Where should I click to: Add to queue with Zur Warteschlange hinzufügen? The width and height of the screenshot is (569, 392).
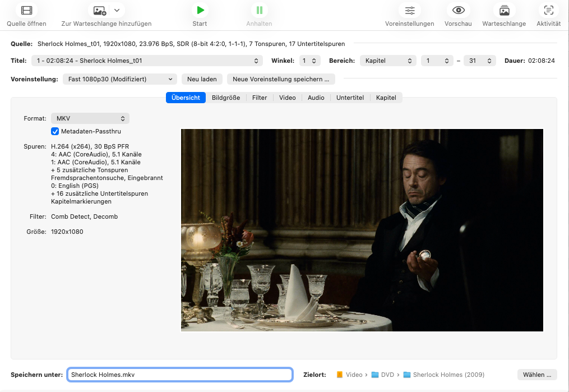[99, 11]
